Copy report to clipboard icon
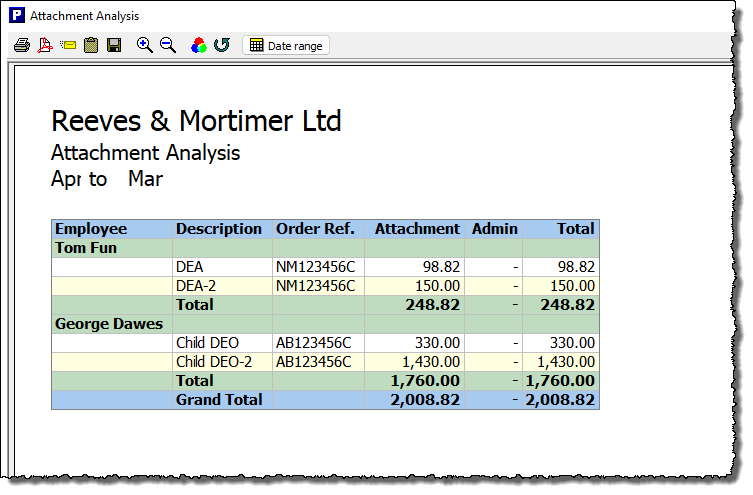This screenshot has width=753, height=495. [x=91, y=46]
